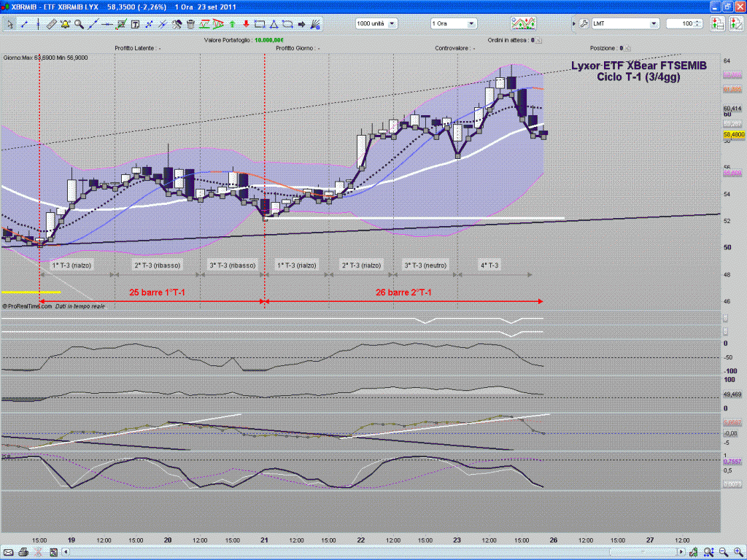Click the 'Valore Portafoglio' value 10.000,00€

(x=269, y=41)
